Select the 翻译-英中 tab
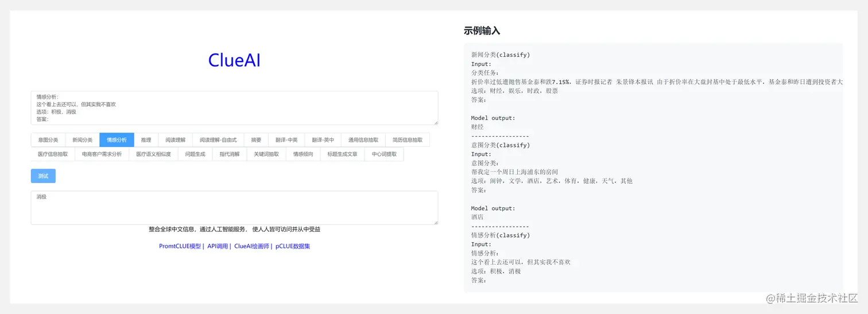The width and height of the screenshot is (868, 314). click(x=323, y=140)
